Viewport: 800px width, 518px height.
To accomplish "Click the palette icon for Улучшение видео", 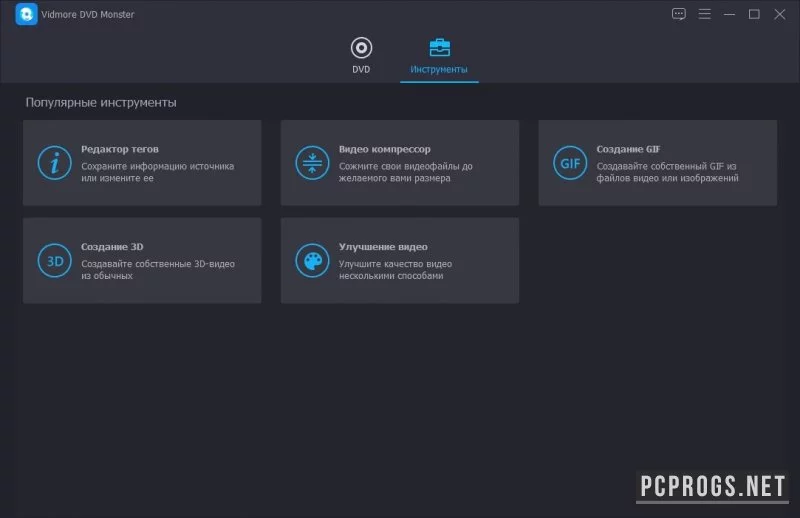I will (x=312, y=261).
